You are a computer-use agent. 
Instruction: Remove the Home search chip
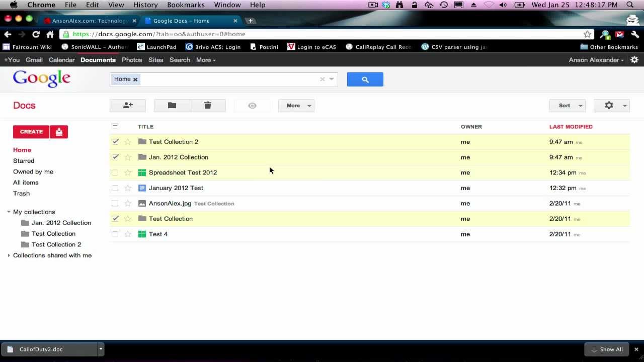pyautogui.click(x=135, y=79)
